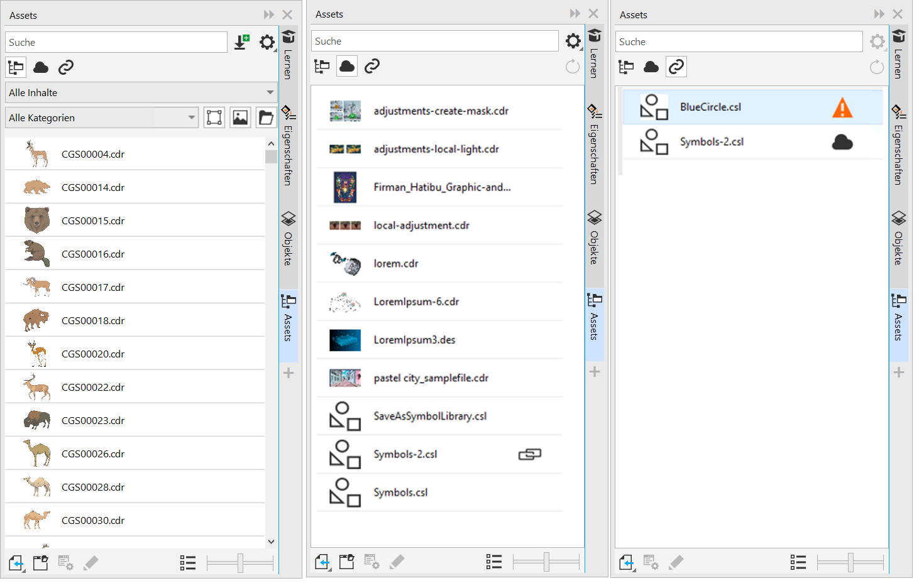Screen dimensions: 924x588
Task: Click the refresh icon in the middle Assets panel
Action: coord(572,67)
